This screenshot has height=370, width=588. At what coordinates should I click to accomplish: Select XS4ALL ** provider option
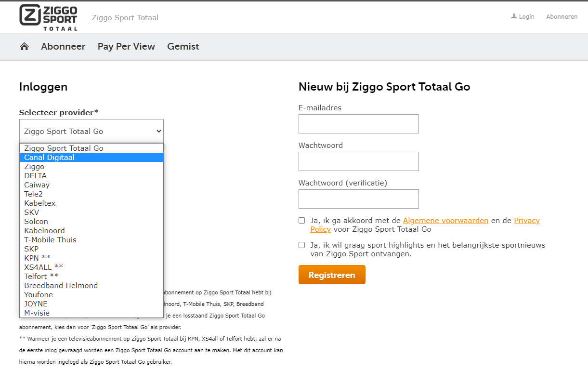(91, 267)
